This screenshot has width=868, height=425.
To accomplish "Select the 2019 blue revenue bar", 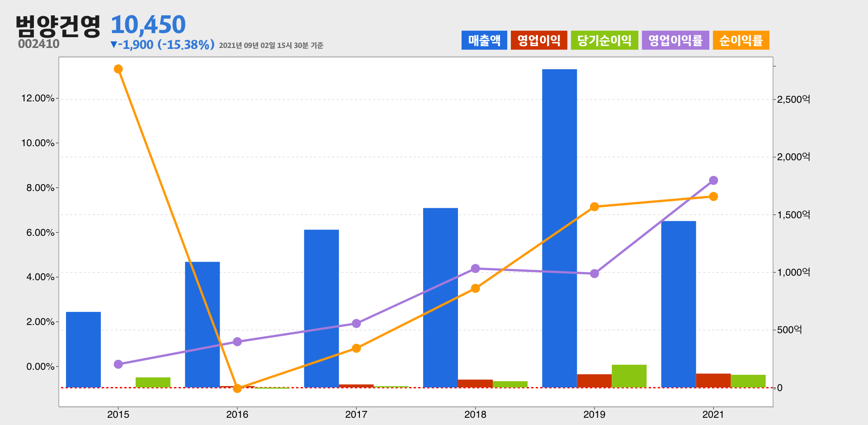I will click(560, 229).
